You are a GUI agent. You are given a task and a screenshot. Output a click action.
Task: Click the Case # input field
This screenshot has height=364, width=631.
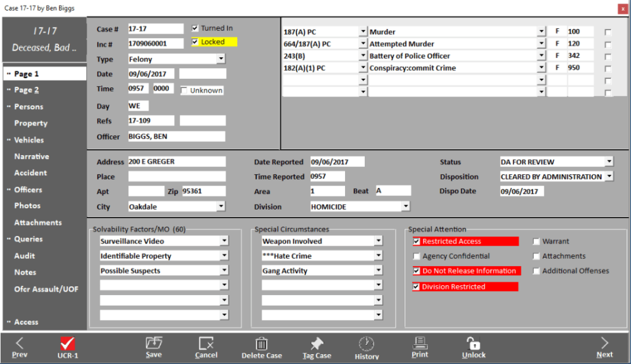tap(155, 29)
